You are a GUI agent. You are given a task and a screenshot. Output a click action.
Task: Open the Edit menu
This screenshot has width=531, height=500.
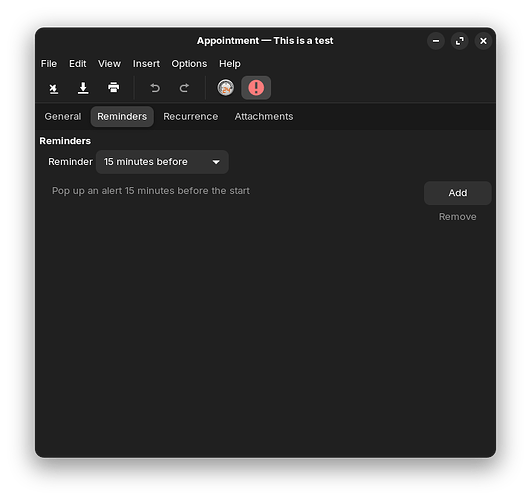click(x=78, y=64)
